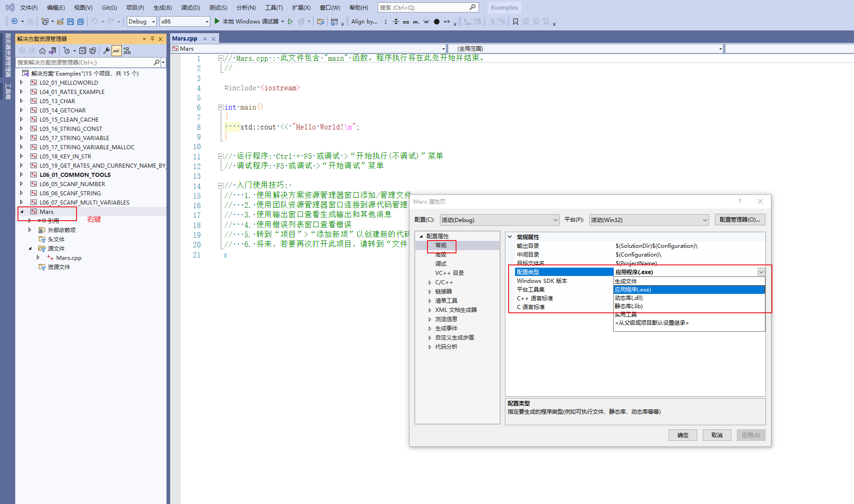The image size is (854, 504).
Task: Click Sync with Active Document icon
Action: 52,51
